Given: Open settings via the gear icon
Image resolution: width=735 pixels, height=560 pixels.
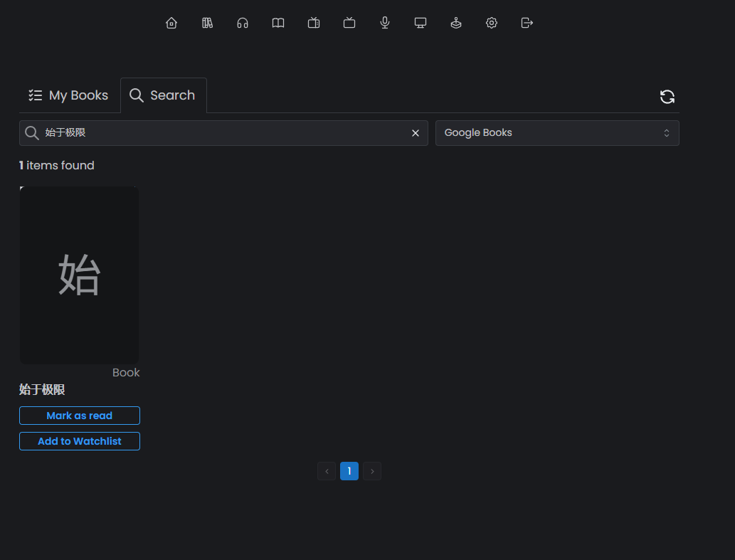Looking at the screenshot, I should [x=492, y=23].
